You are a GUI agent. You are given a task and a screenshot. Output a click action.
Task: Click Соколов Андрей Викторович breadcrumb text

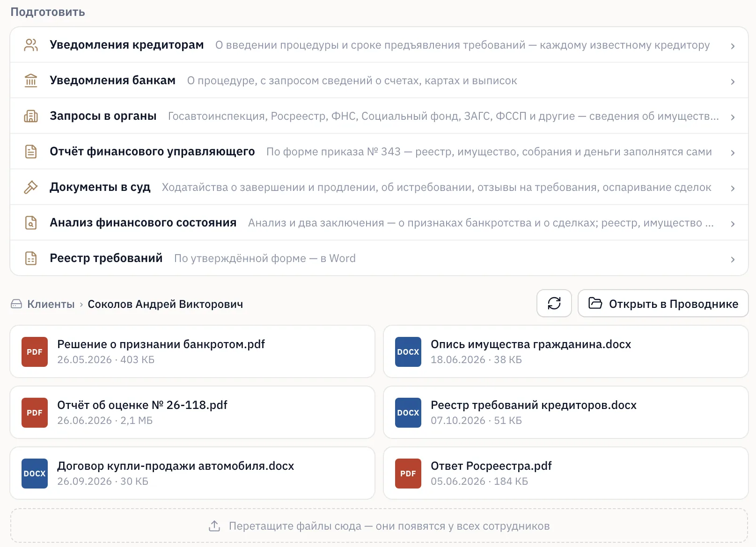pos(165,304)
